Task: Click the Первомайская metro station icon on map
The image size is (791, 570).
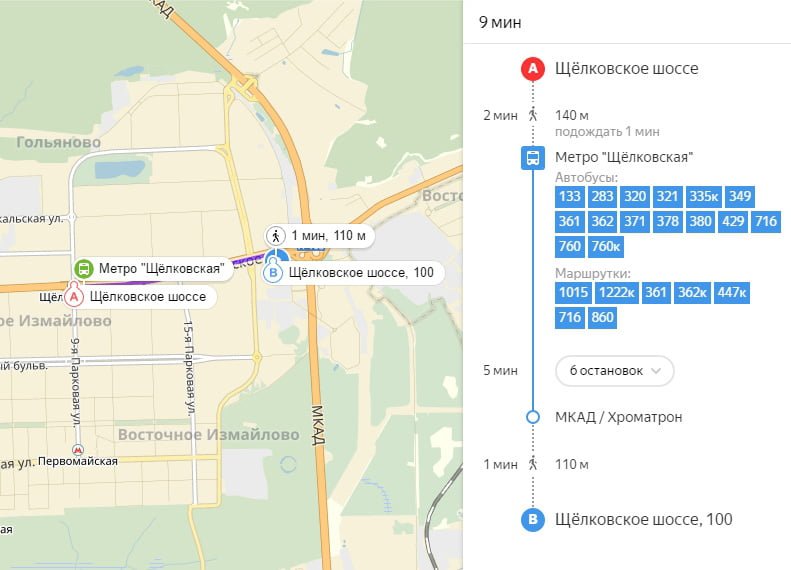Action: [x=78, y=449]
